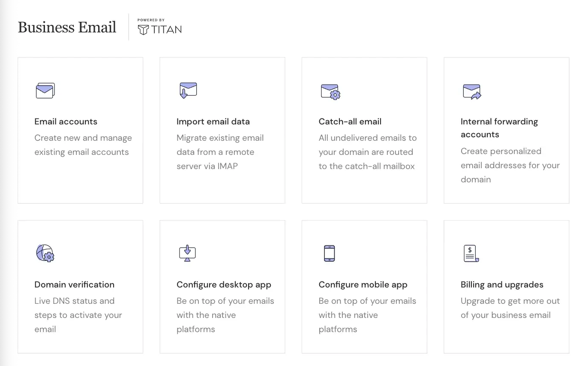Image resolution: width=588 pixels, height=366 pixels.
Task: Click the Domain verification globe icon
Action: [45, 253]
